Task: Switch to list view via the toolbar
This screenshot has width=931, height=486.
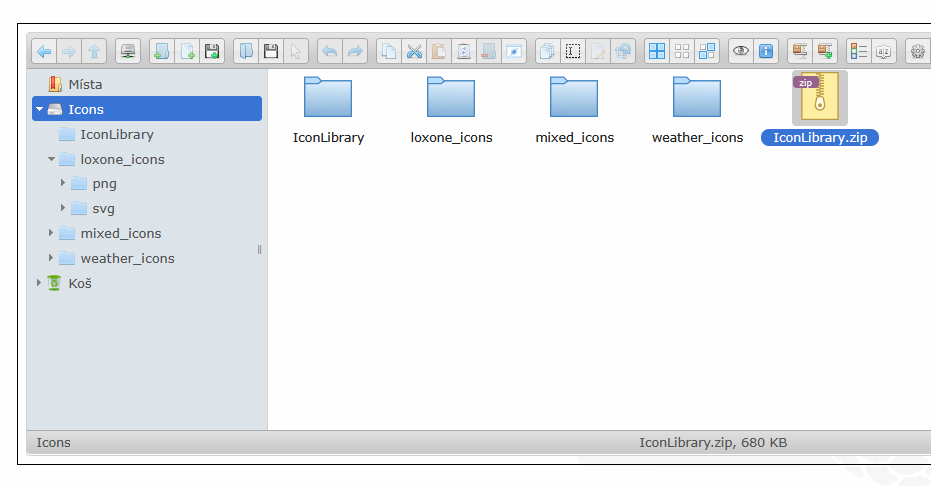Action: tap(859, 52)
